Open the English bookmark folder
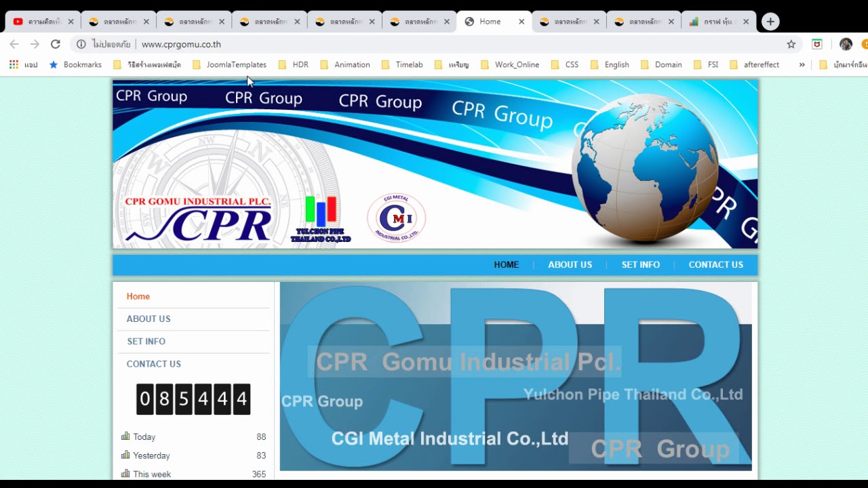This screenshot has width=868, height=488. coord(610,64)
